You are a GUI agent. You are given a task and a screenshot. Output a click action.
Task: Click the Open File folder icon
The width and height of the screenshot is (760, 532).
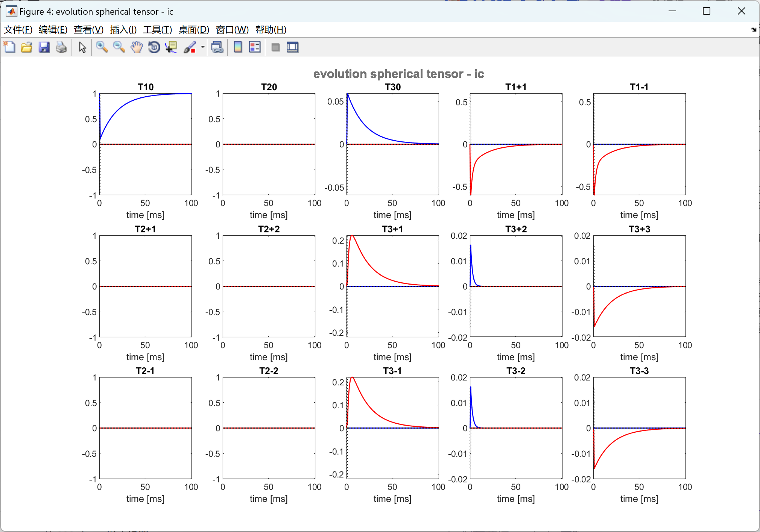pyautogui.click(x=26, y=47)
